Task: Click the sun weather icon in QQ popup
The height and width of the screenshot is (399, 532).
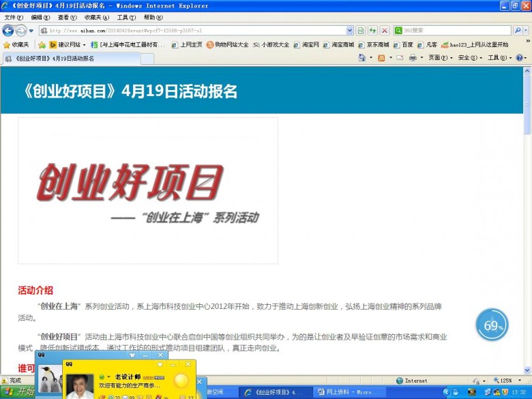Action: [181, 381]
